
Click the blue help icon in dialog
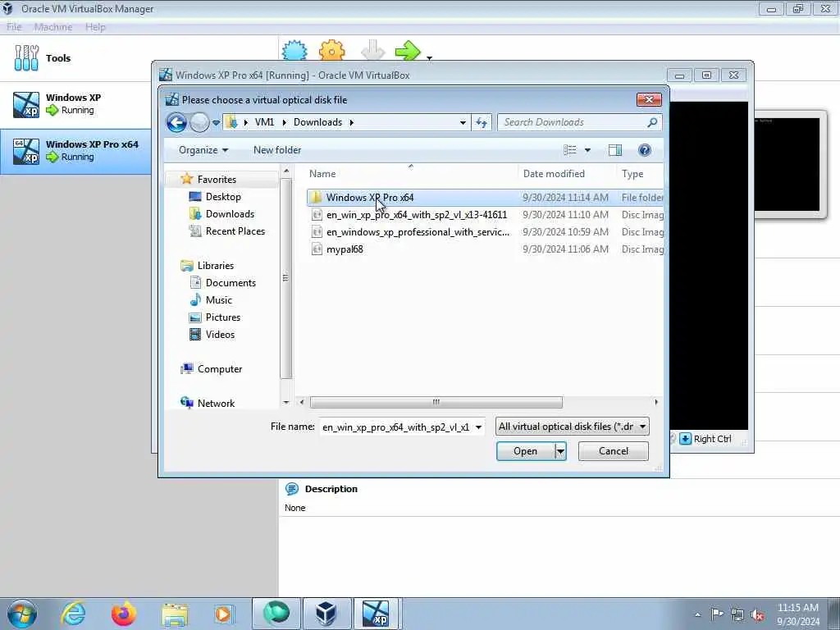point(645,150)
